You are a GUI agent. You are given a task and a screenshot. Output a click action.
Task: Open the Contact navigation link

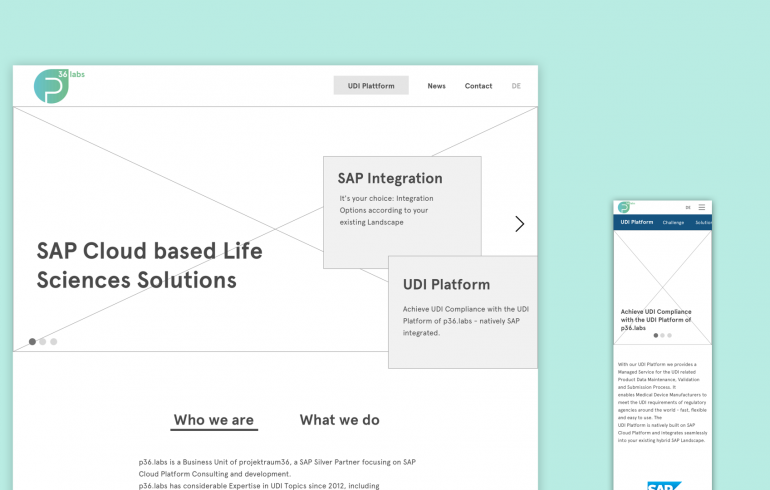[x=478, y=86]
